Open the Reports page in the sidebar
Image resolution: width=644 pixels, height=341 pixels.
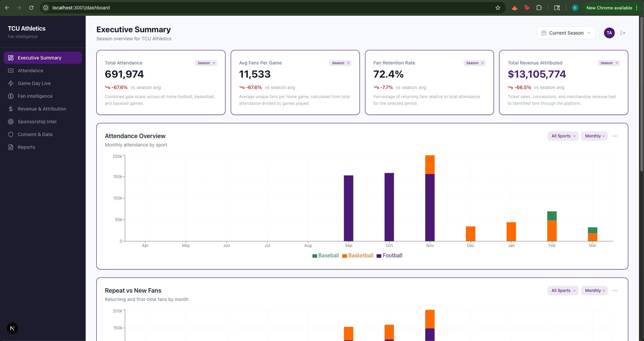tap(43, 147)
